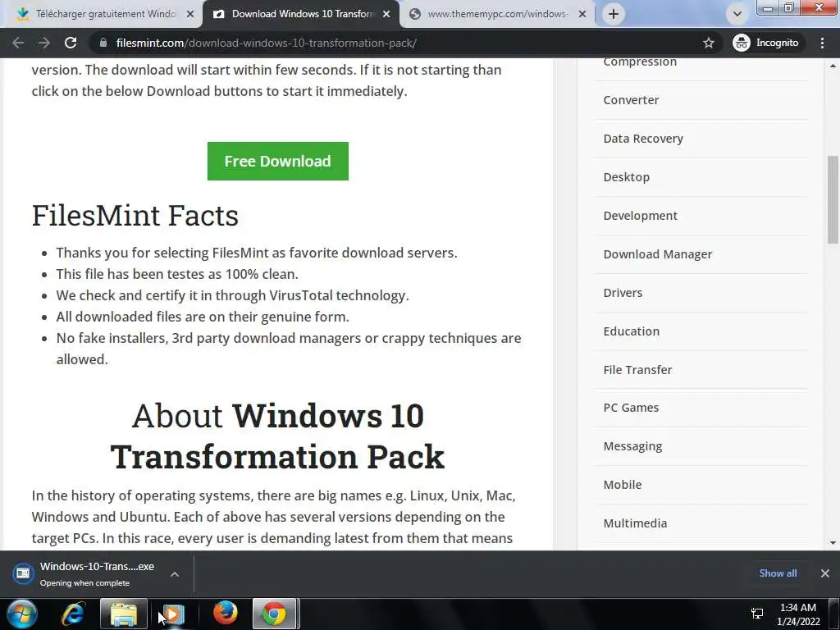Click Show all downloads
Viewport: 840px width, 630px height.
coord(778,573)
